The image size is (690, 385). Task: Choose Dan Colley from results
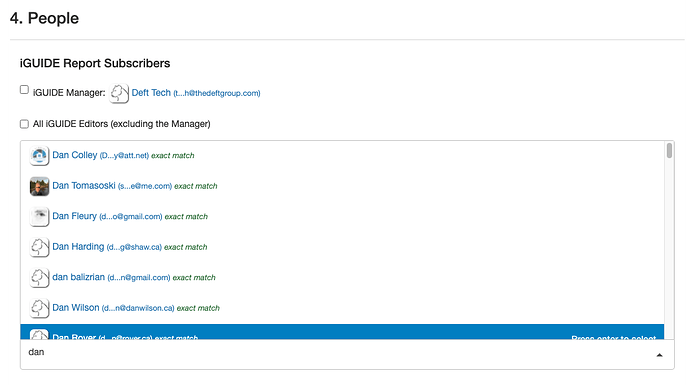click(x=342, y=156)
